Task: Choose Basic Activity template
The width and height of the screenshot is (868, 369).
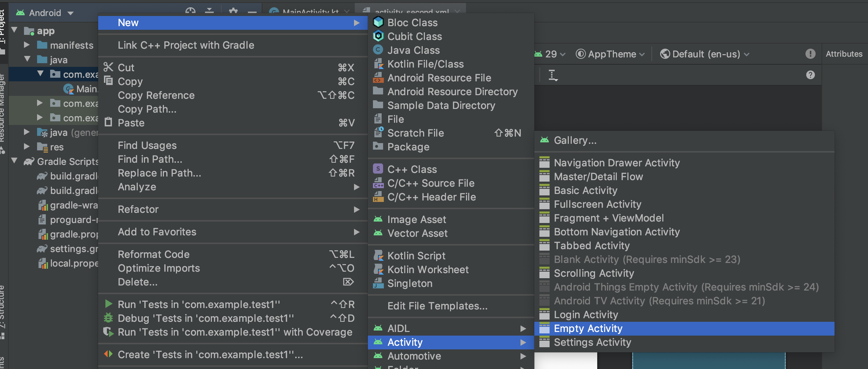Action: pyautogui.click(x=684, y=191)
